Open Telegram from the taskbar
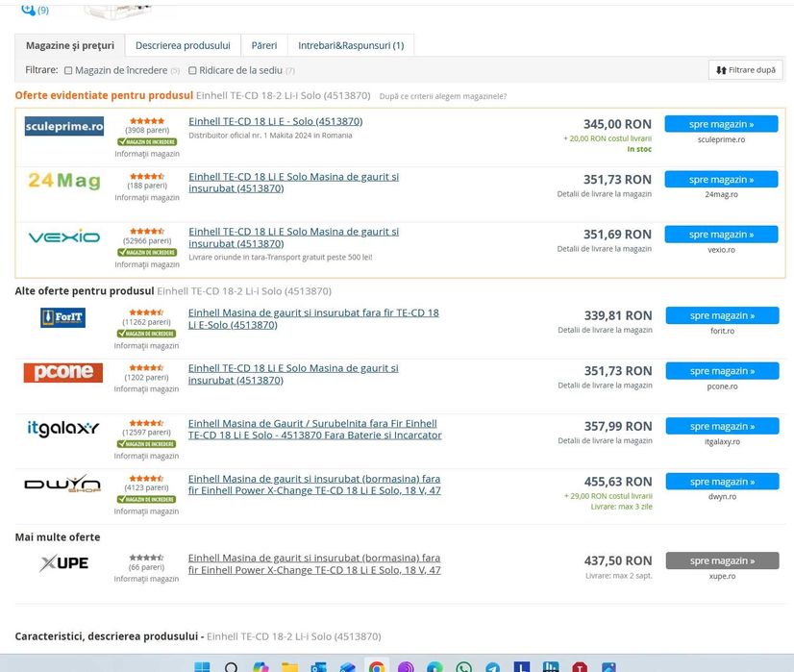This screenshot has height=672, width=794. (x=492, y=667)
